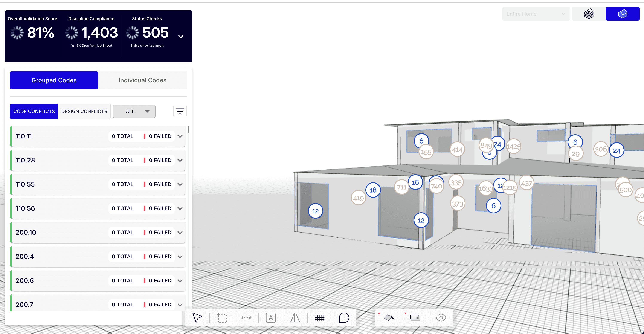Expand code group 200.6

180,280
